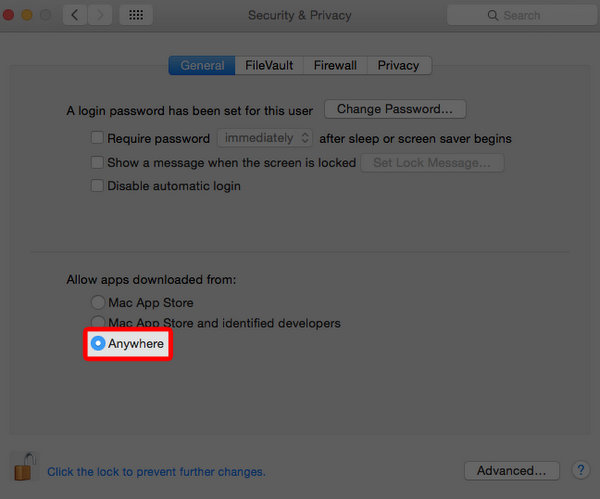Show all preferences grid icon
Viewport: 600px width, 499px height.
tap(136, 15)
